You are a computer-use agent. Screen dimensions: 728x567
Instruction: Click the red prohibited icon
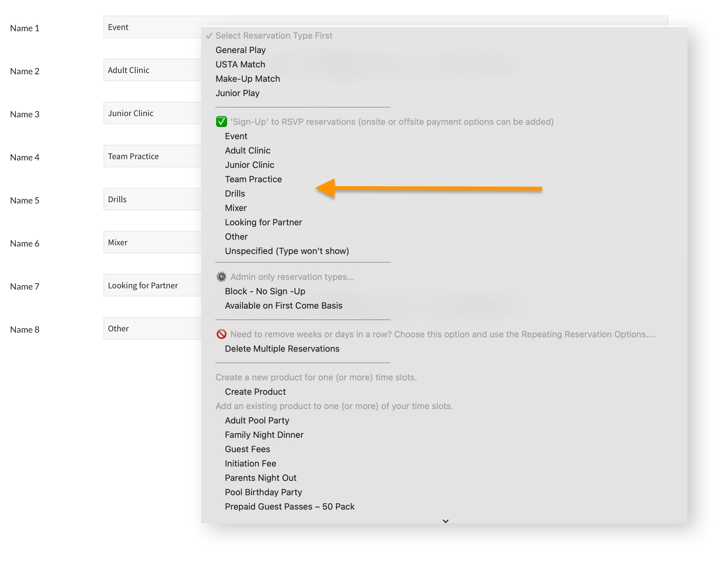pyautogui.click(x=221, y=334)
